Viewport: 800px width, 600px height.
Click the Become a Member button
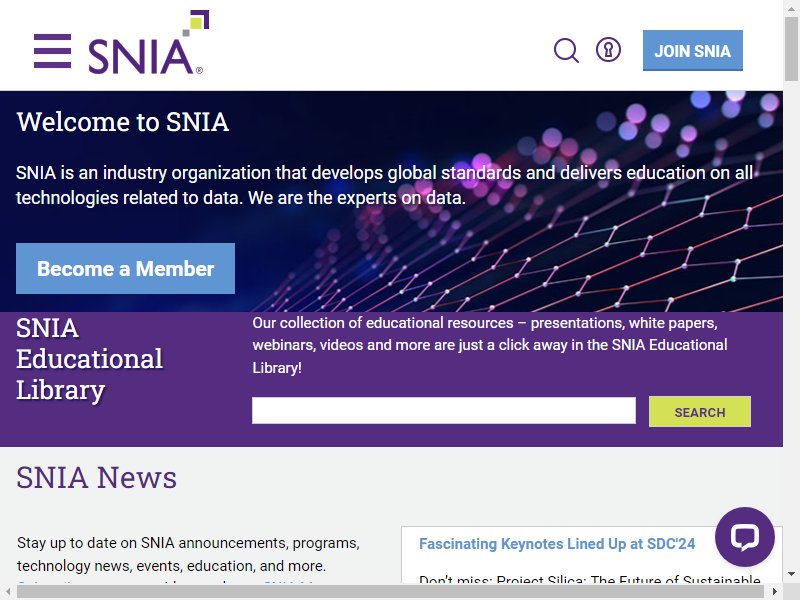[x=126, y=268]
